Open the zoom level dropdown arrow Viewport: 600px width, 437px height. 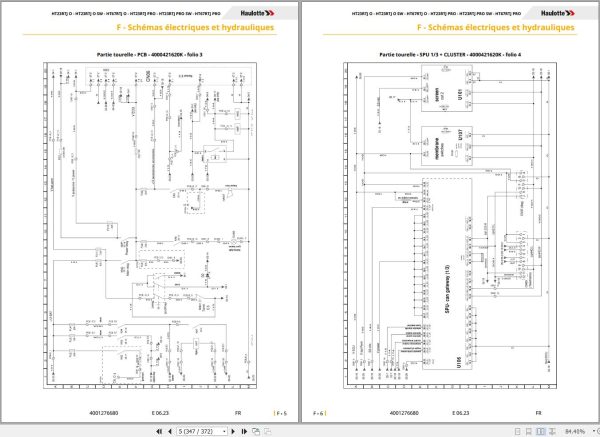593,431
